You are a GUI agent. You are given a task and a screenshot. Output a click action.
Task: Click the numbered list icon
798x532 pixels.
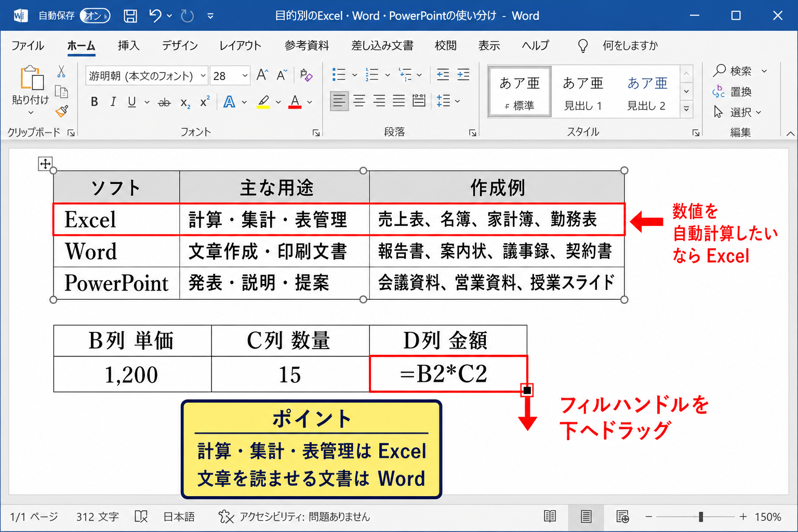372,75
